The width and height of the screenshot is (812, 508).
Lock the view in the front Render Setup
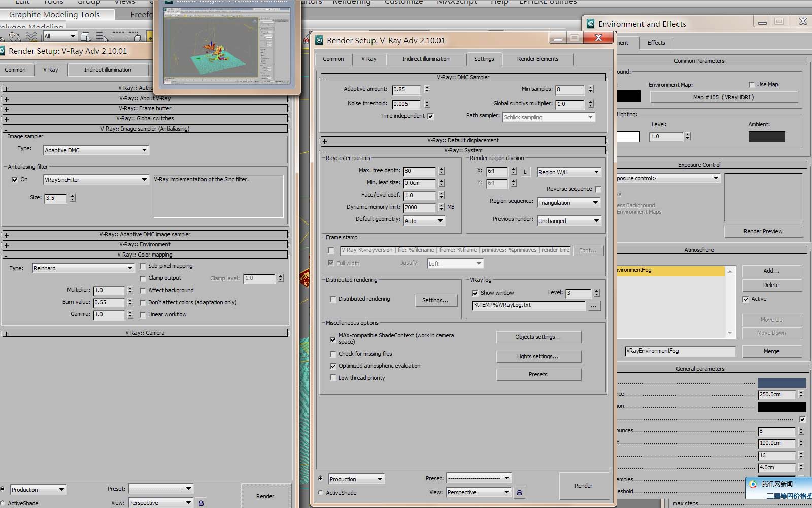coord(519,492)
